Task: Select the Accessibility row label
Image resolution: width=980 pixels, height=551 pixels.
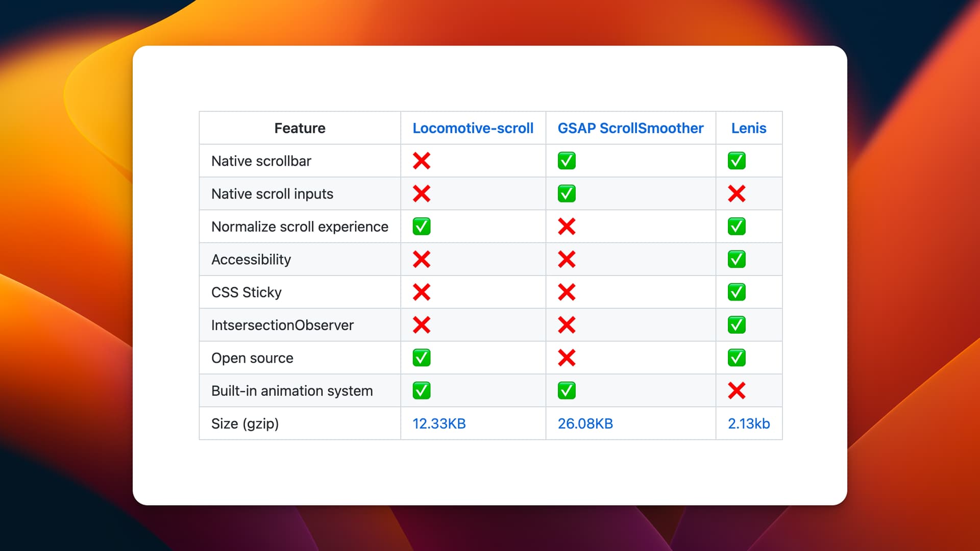Action: click(251, 259)
